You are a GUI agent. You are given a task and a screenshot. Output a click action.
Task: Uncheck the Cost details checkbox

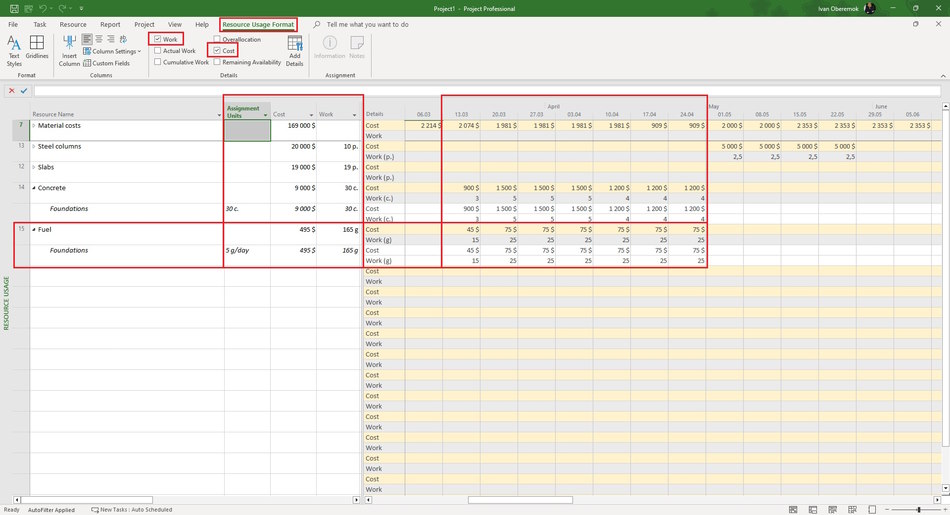click(217, 51)
